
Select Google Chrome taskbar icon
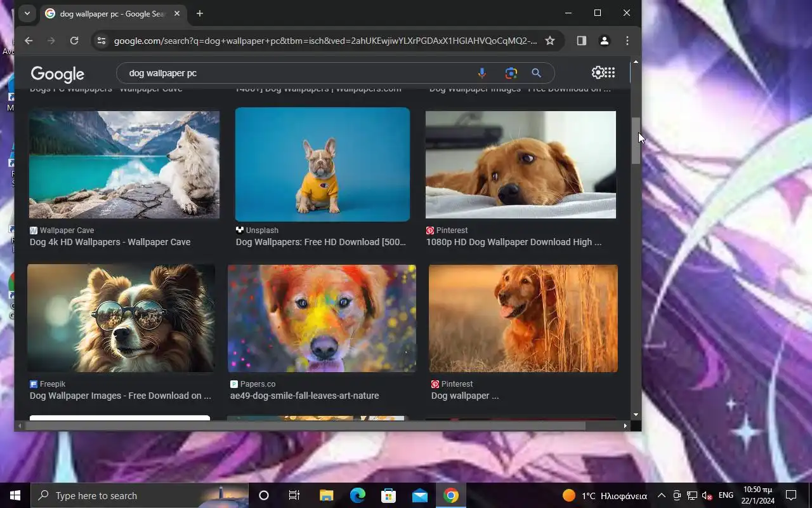click(451, 495)
